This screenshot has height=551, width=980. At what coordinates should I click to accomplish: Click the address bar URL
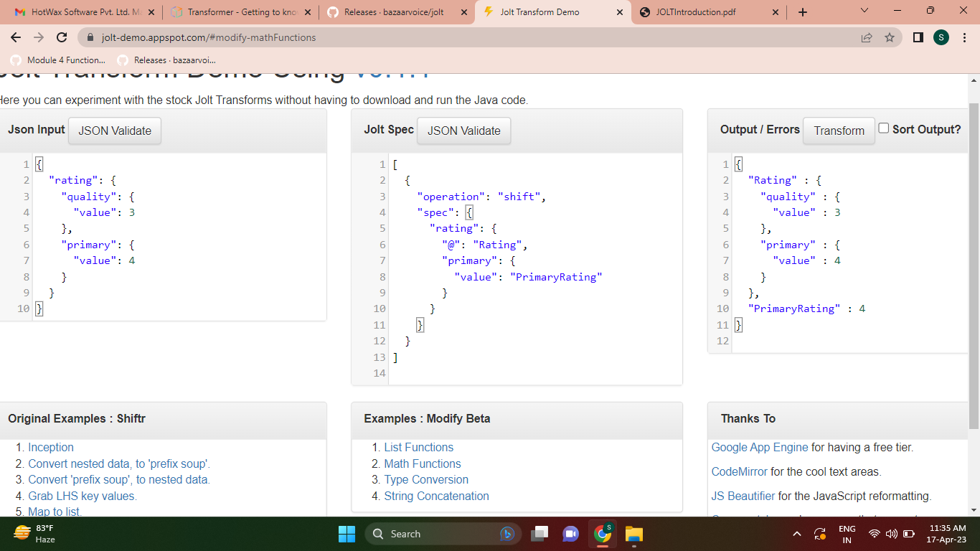(209, 37)
